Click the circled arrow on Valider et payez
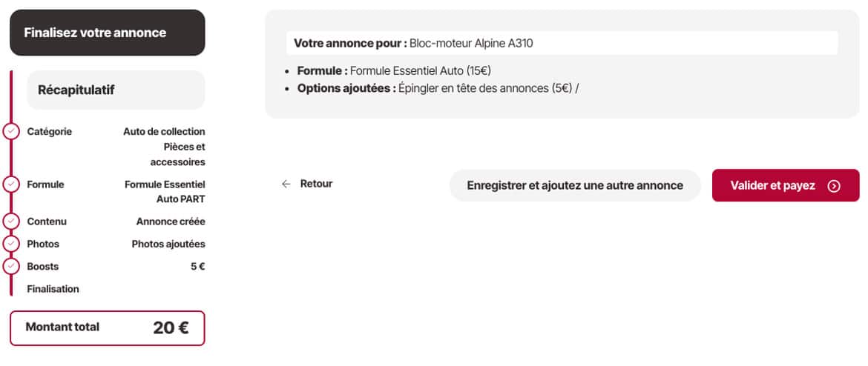868x366 pixels. (x=834, y=186)
